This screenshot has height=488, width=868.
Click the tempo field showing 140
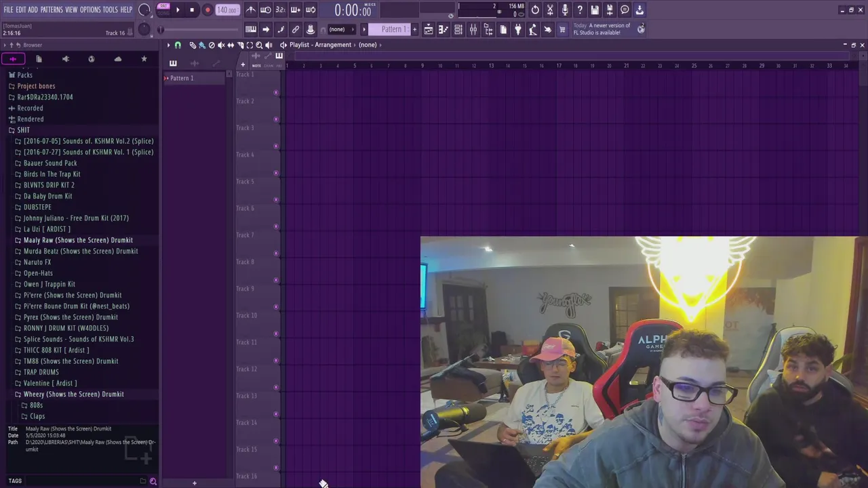pyautogui.click(x=226, y=10)
